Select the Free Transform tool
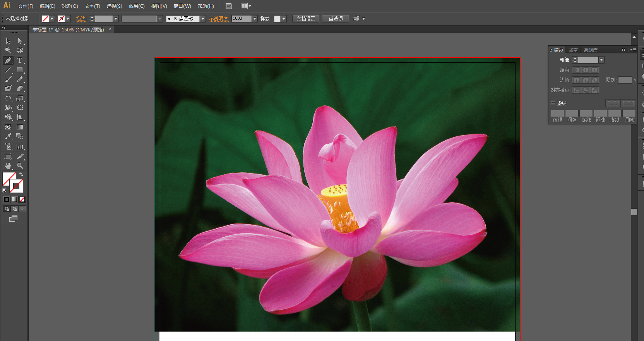This screenshot has height=341, width=644. coord(20,108)
